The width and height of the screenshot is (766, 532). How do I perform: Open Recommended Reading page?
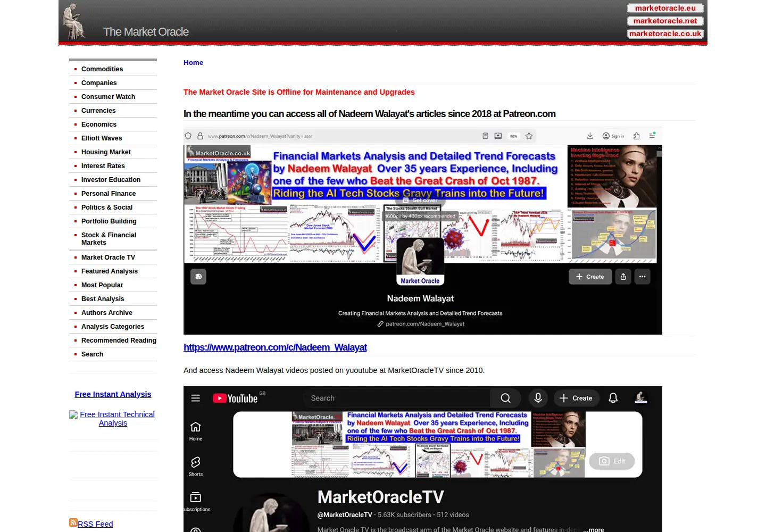(119, 340)
